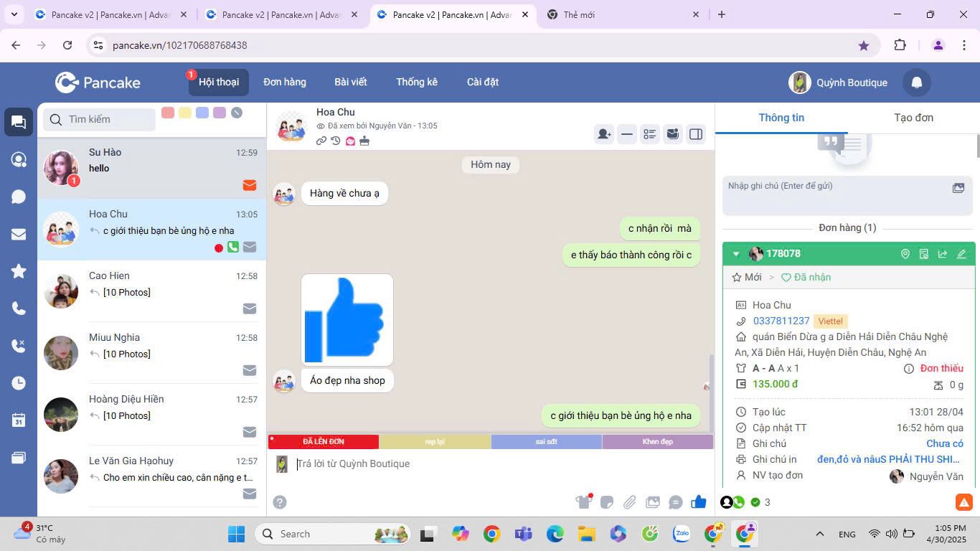Click the attach file paperclip icon

pyautogui.click(x=629, y=502)
